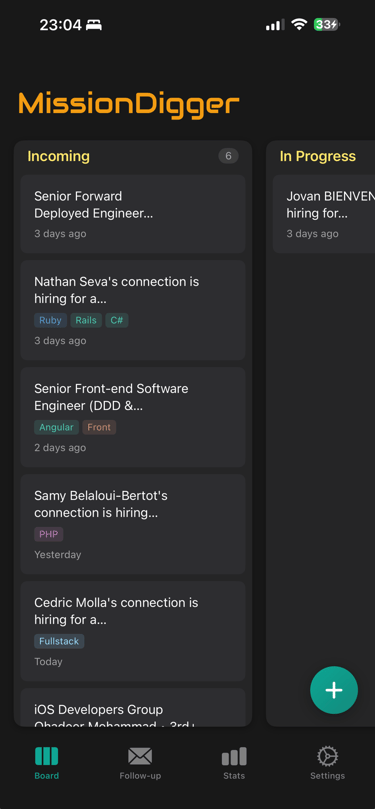
Task: Check the battery indicator in status bar
Action: tap(327, 24)
